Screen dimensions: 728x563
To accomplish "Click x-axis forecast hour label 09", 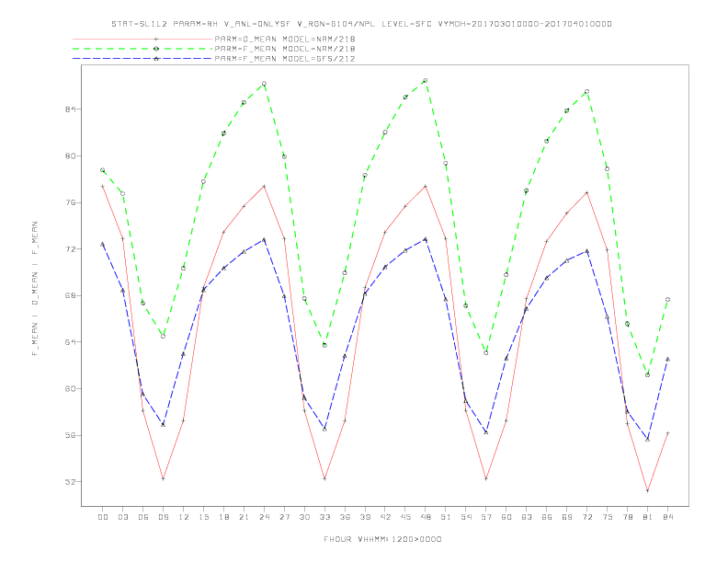I will point(164,517).
